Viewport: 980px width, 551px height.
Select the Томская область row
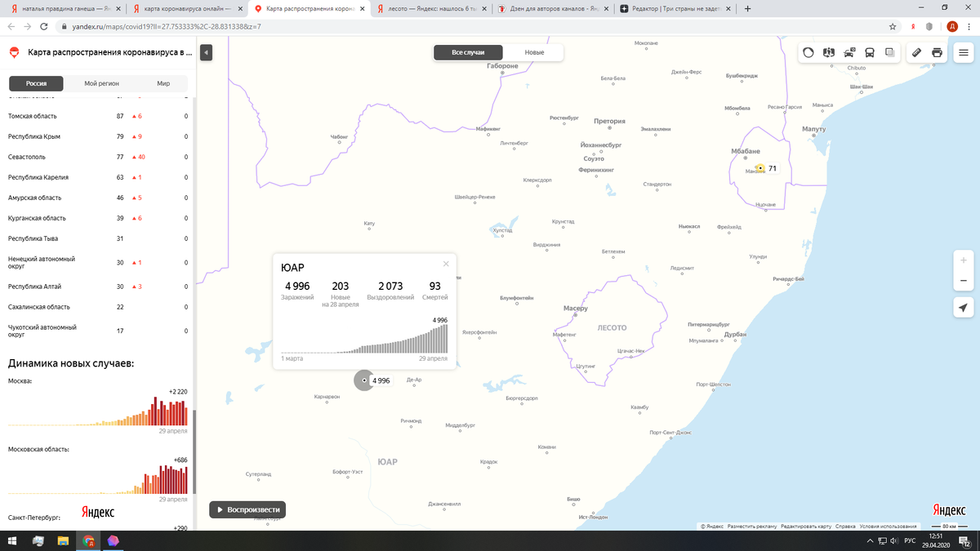point(98,116)
